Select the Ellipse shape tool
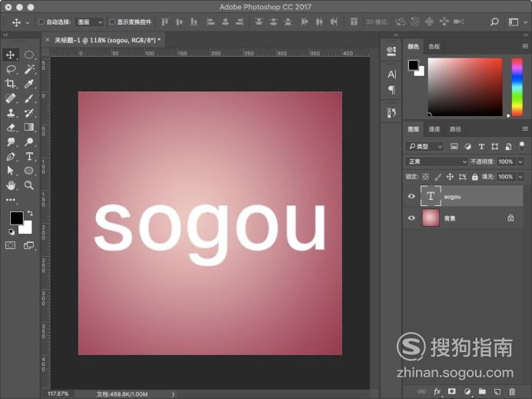532x399 pixels. pos(29,171)
